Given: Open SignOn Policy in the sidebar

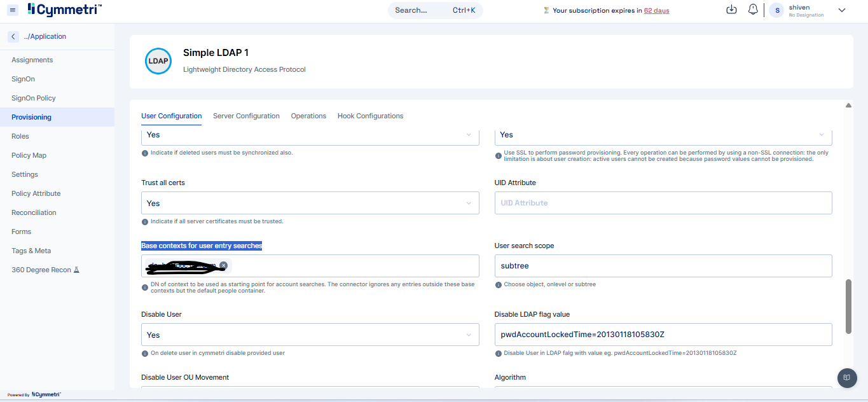Looking at the screenshot, I should (x=57, y=98).
